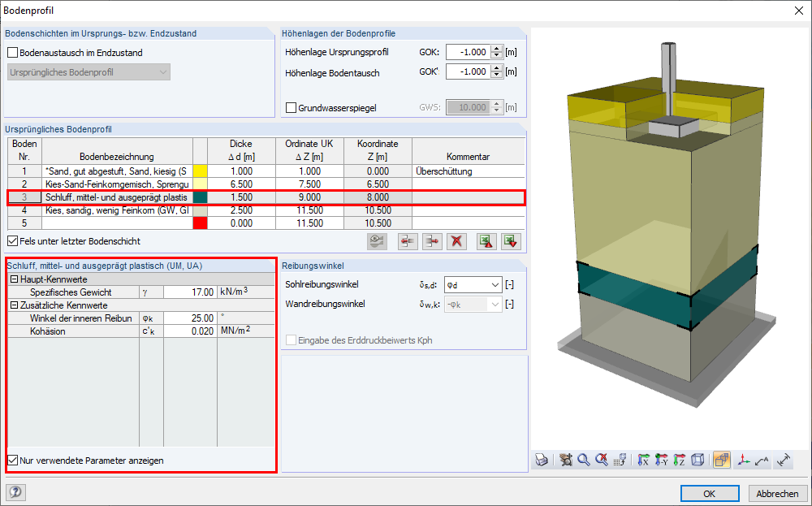This screenshot has height=506, width=812.
Task: Close the Bodenprofil dialog window
Action: tap(799, 11)
